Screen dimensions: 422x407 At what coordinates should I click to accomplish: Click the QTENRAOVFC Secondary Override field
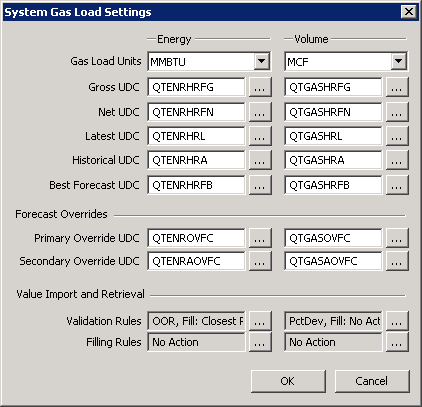tap(196, 261)
